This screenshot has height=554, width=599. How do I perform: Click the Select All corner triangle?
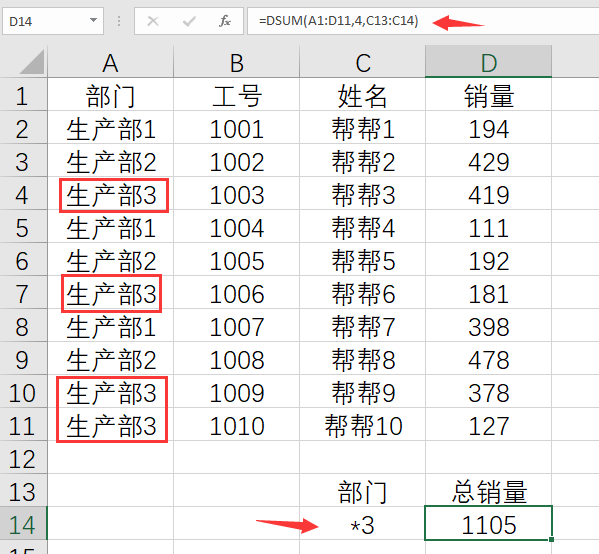[x=32, y=62]
